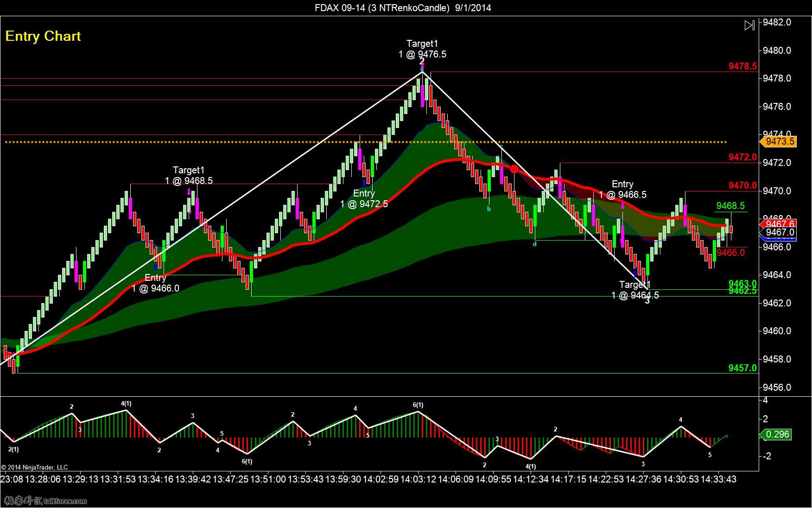812x508 pixels.
Task: Click the 9458.0 price axis value
Action: click(777, 359)
